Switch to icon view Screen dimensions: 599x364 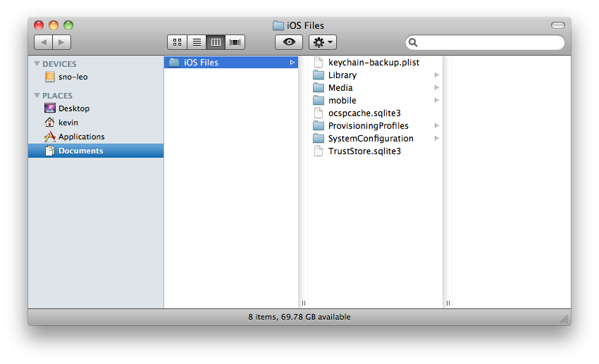(178, 42)
